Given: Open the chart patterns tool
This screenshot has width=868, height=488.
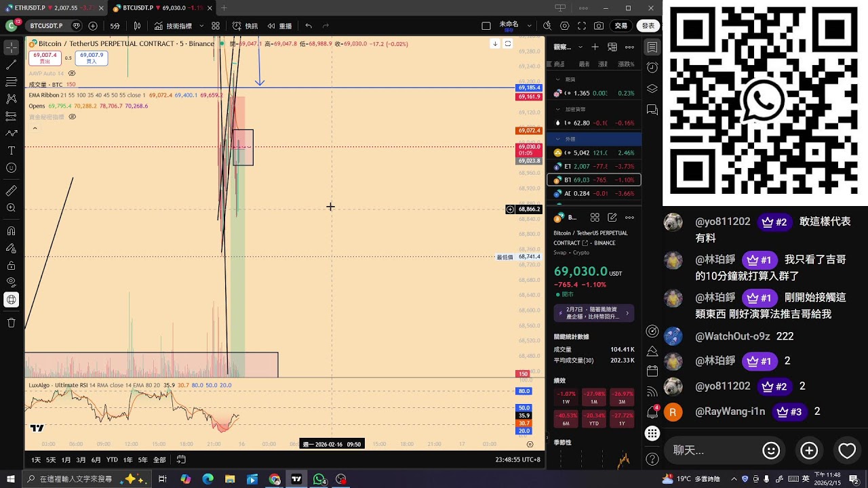Looking at the screenshot, I should pos(11,99).
